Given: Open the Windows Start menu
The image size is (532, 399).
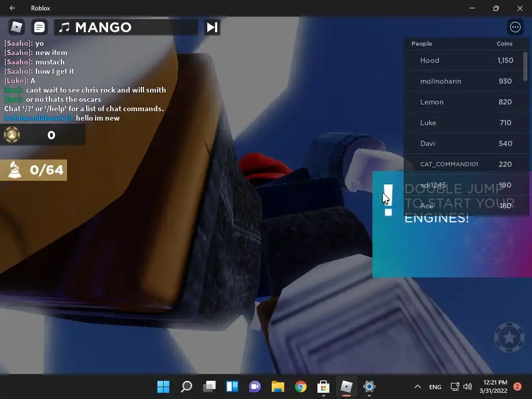Looking at the screenshot, I should click(x=163, y=387).
